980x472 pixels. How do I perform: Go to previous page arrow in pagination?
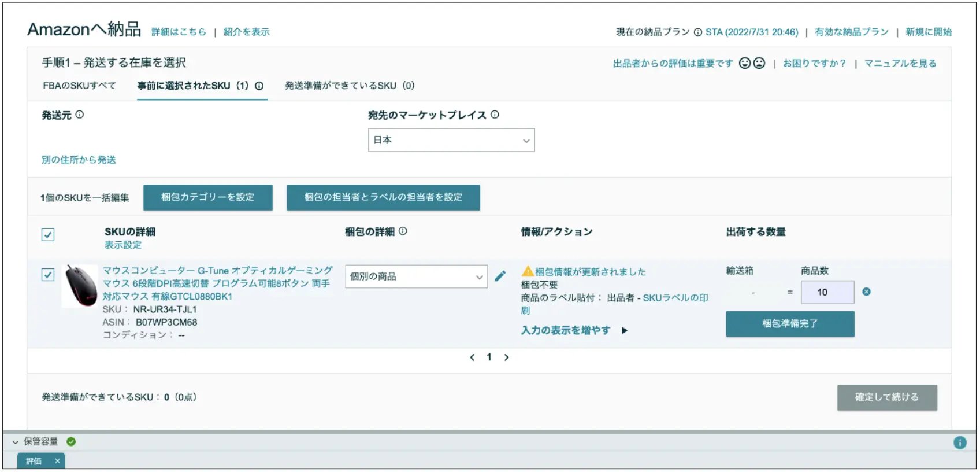[472, 357]
